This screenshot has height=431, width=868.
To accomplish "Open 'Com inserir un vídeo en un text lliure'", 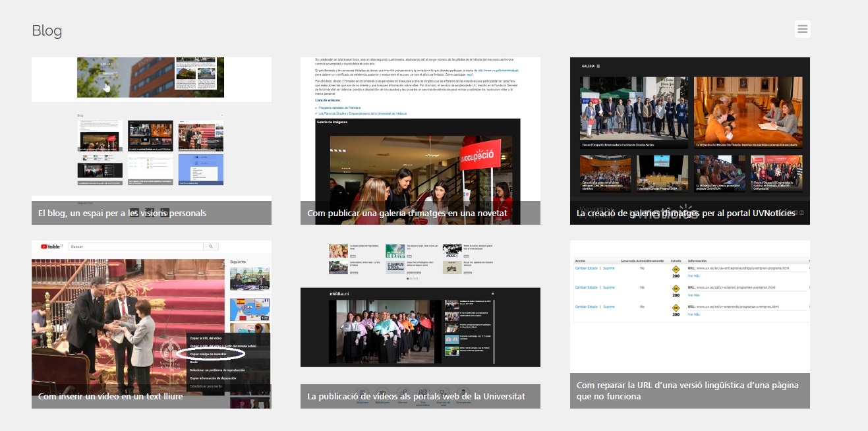I will 111,396.
